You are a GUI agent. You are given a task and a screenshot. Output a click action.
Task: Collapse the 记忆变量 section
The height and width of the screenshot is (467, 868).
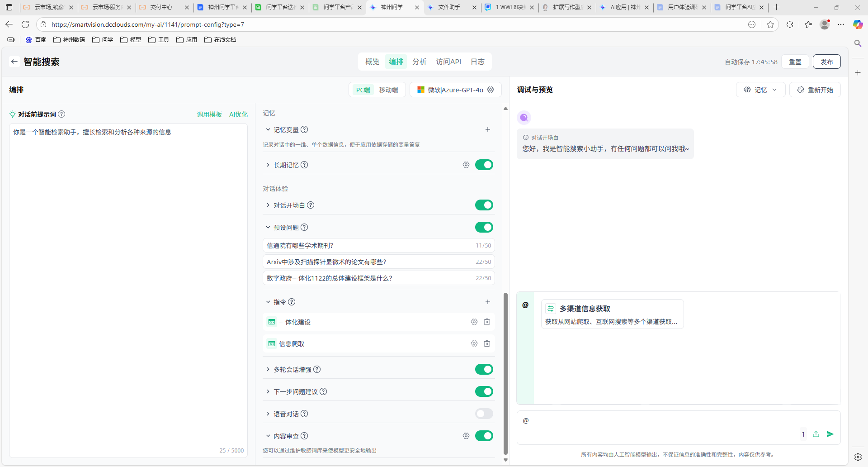268,129
